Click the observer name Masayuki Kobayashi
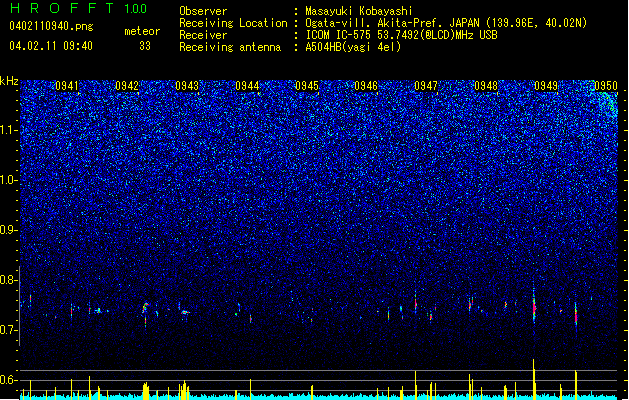629x400 pixels. click(359, 11)
